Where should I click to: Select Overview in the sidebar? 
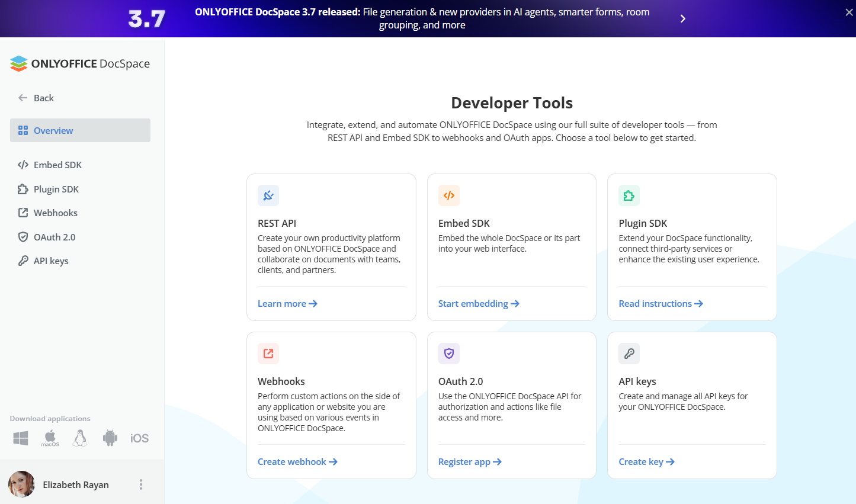[80, 130]
